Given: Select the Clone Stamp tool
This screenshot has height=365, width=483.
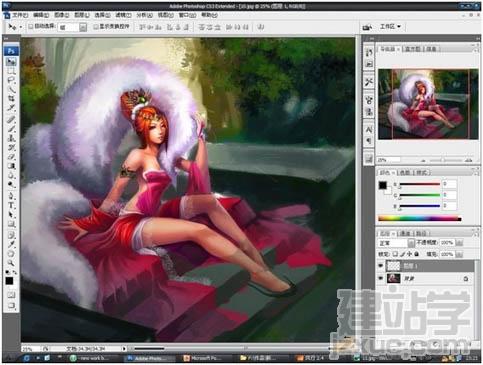Looking at the screenshot, I should click(11, 138).
